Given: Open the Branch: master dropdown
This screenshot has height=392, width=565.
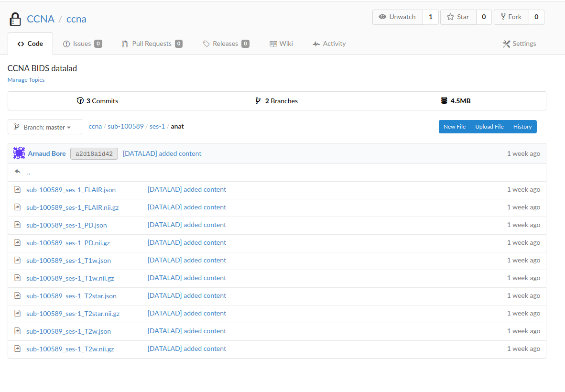Looking at the screenshot, I should tap(44, 127).
